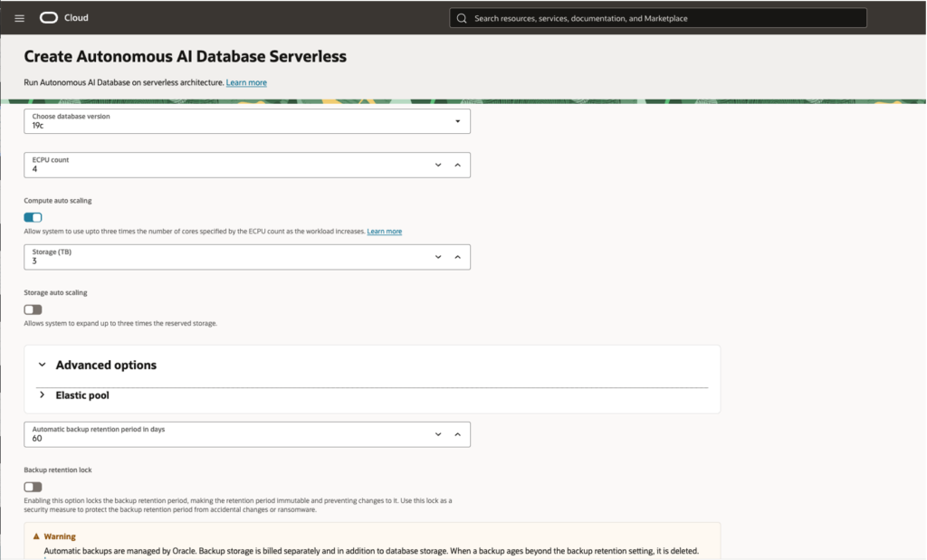The width and height of the screenshot is (927, 560).
Task: Enable the Backup retention lock toggle
Action: (33, 487)
